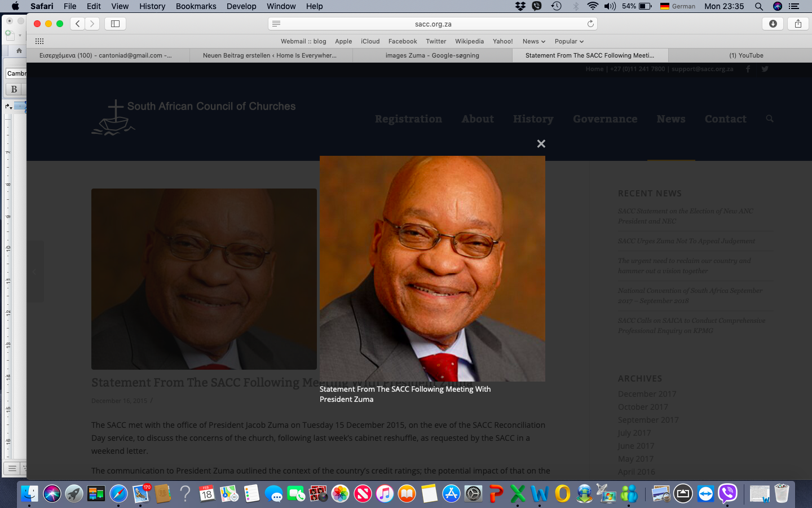Viewport: 812px width, 508px height.
Task: Toggle the Bold button in Word window
Action: 14,89
